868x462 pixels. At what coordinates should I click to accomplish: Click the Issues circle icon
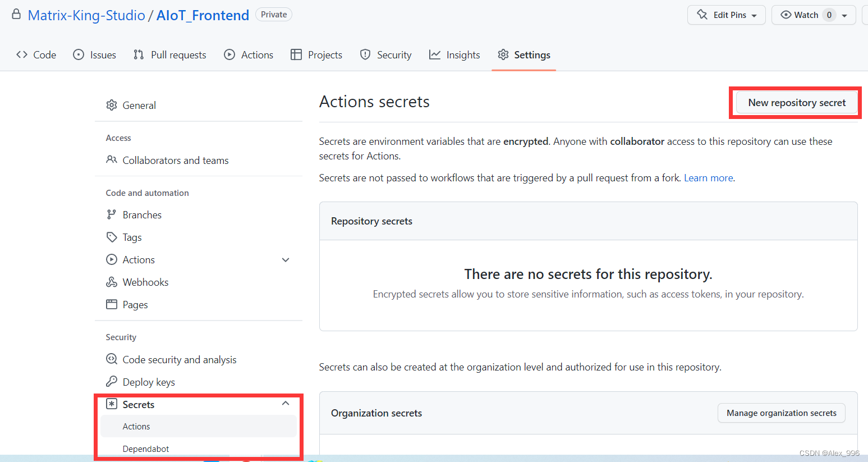[x=79, y=54]
